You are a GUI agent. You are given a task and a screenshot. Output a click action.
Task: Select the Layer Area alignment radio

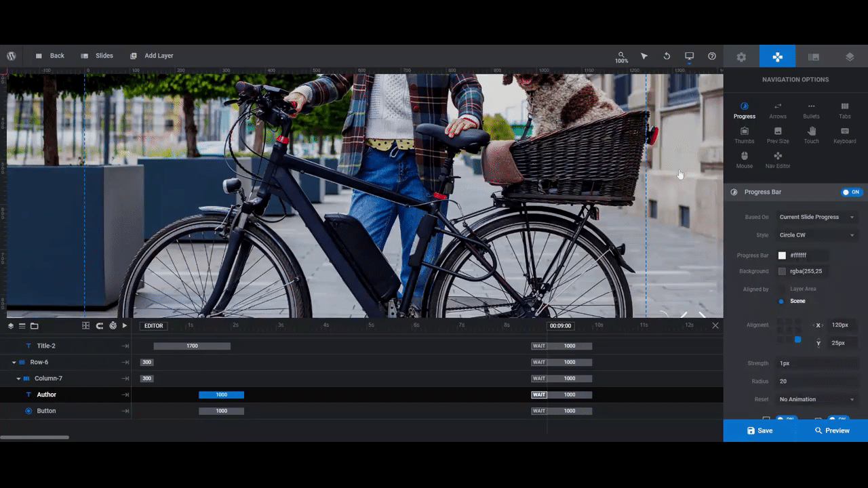781,289
